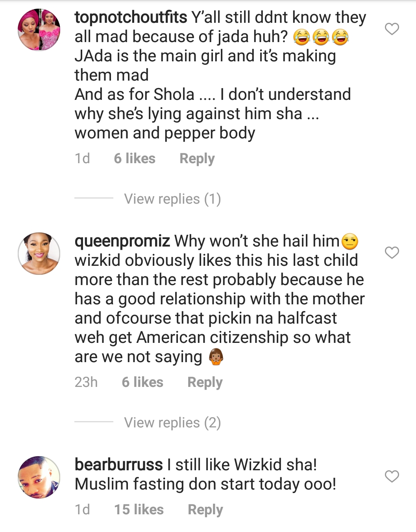The width and height of the screenshot is (416, 532).
Task: Tap the 1d timestamp under bearburruss's comment
Action: 82,510
